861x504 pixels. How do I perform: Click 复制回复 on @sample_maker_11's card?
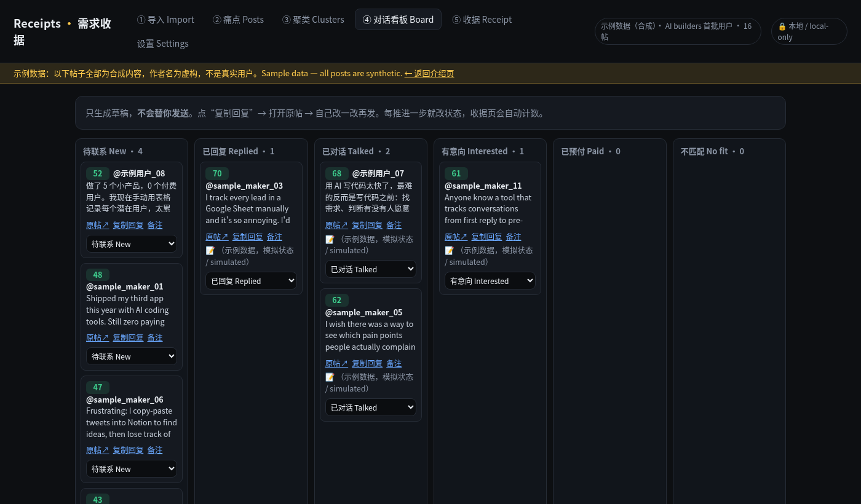(x=487, y=237)
